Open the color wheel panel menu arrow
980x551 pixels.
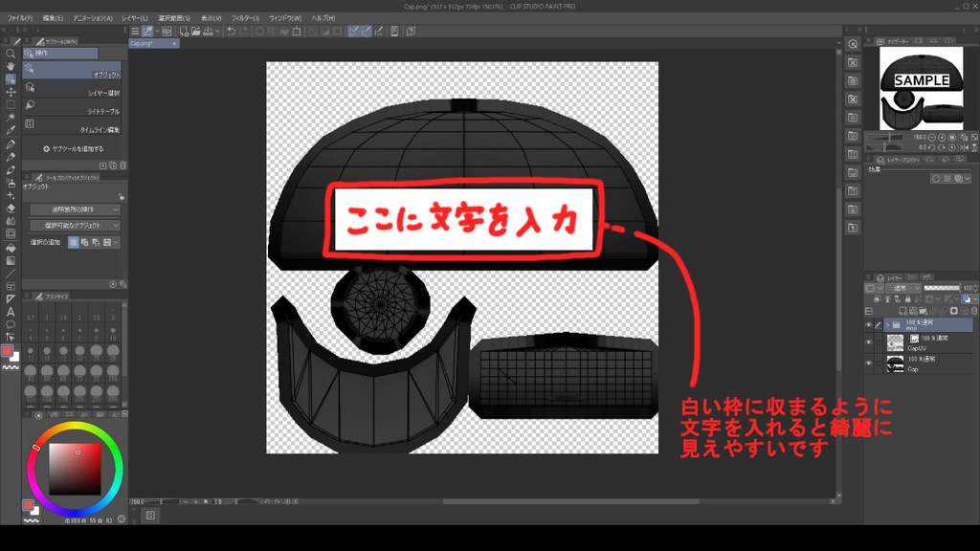pyautogui.click(x=124, y=414)
